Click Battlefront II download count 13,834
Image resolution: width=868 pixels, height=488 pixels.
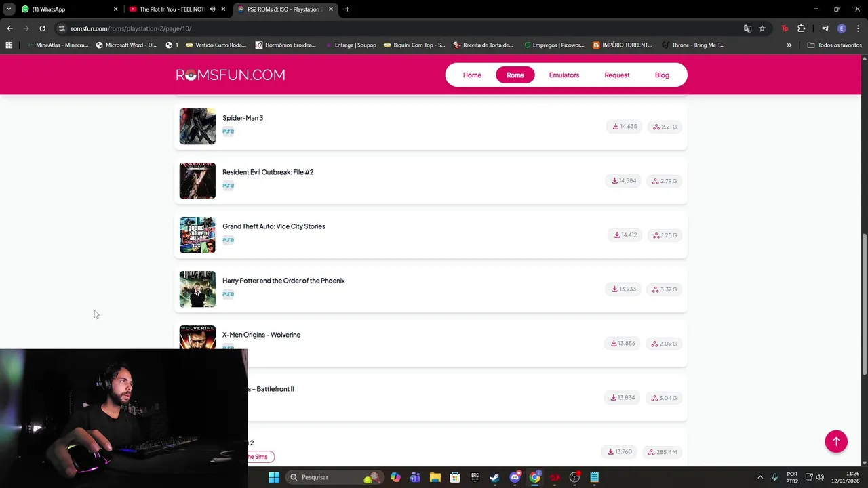(x=623, y=398)
